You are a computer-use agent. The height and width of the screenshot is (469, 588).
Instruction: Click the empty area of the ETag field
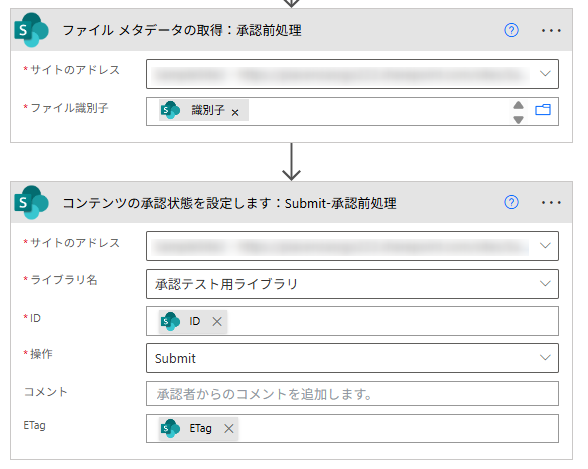[398, 428]
